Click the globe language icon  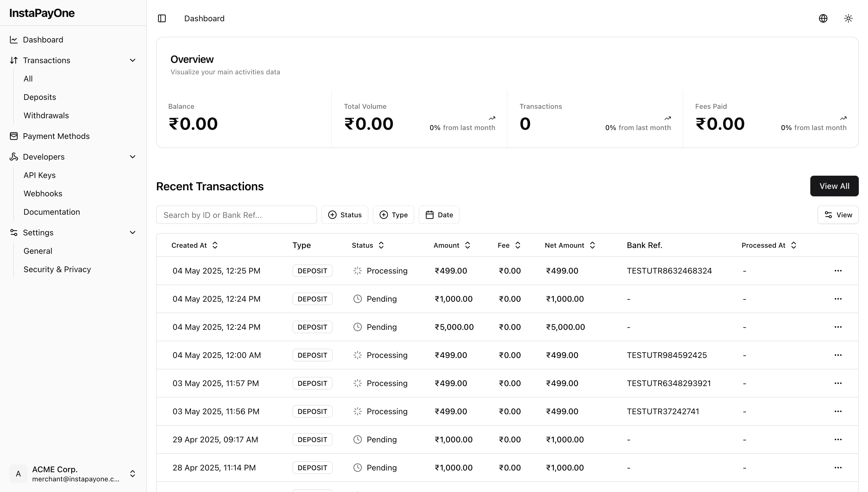click(823, 18)
